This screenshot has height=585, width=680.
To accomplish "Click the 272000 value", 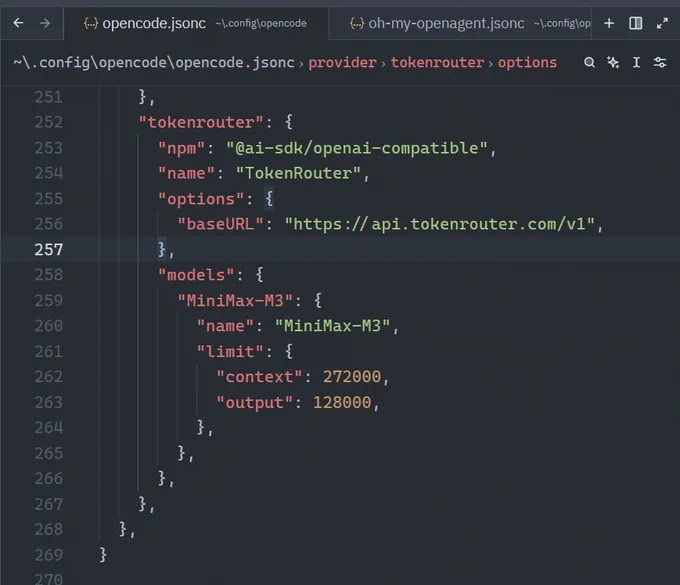I will click(352, 377).
